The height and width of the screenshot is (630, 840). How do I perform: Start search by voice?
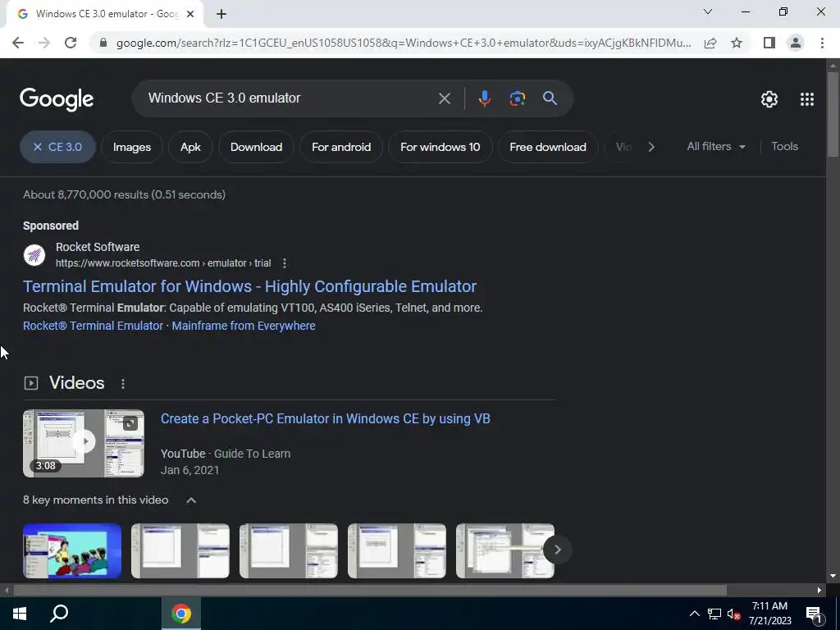coord(484,98)
